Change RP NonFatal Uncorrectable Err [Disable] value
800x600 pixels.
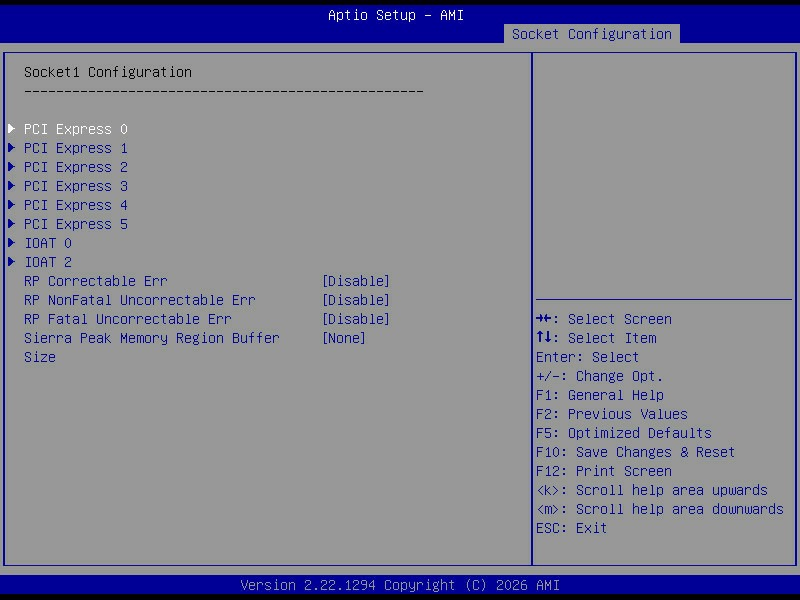356,300
